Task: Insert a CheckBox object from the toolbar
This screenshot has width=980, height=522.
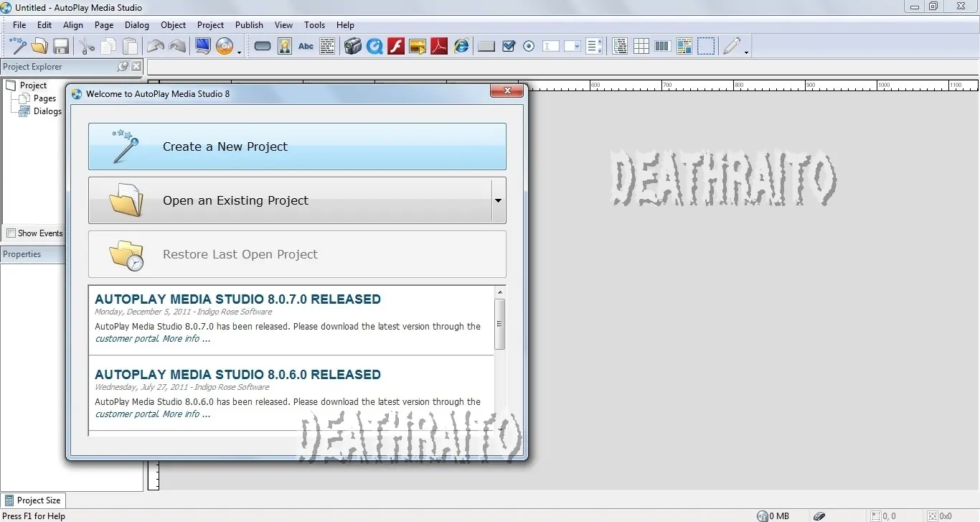Action: pyautogui.click(x=509, y=47)
